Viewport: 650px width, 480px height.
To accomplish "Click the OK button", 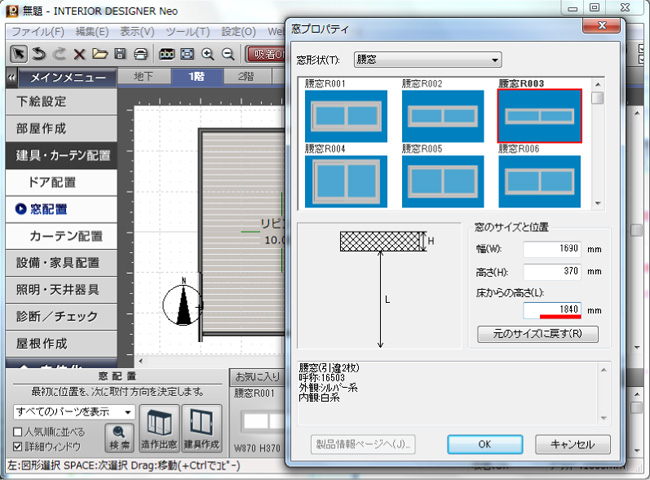I will click(483, 443).
